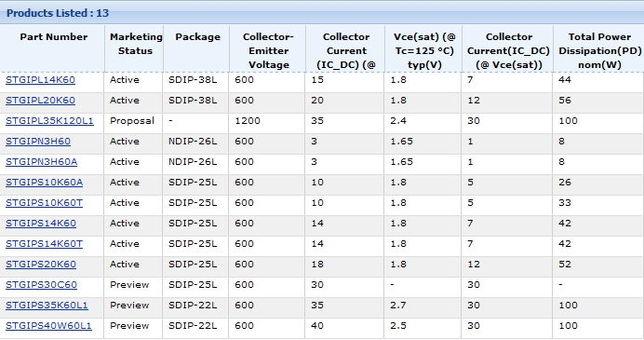Sort by the Package column header
Image resolution: width=644 pixels, height=340 pixels.
click(x=197, y=37)
